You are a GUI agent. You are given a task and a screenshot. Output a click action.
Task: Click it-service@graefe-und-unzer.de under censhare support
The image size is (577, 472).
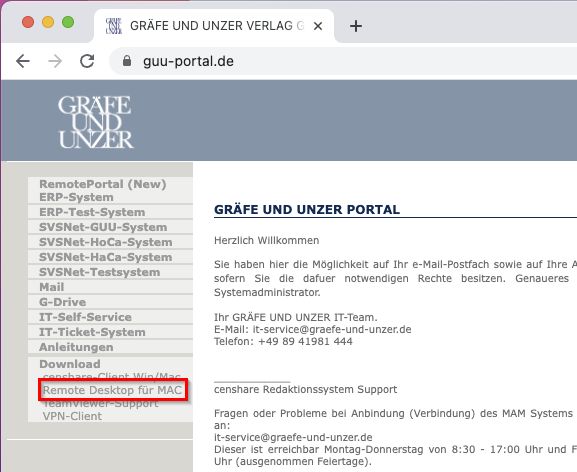click(x=293, y=437)
